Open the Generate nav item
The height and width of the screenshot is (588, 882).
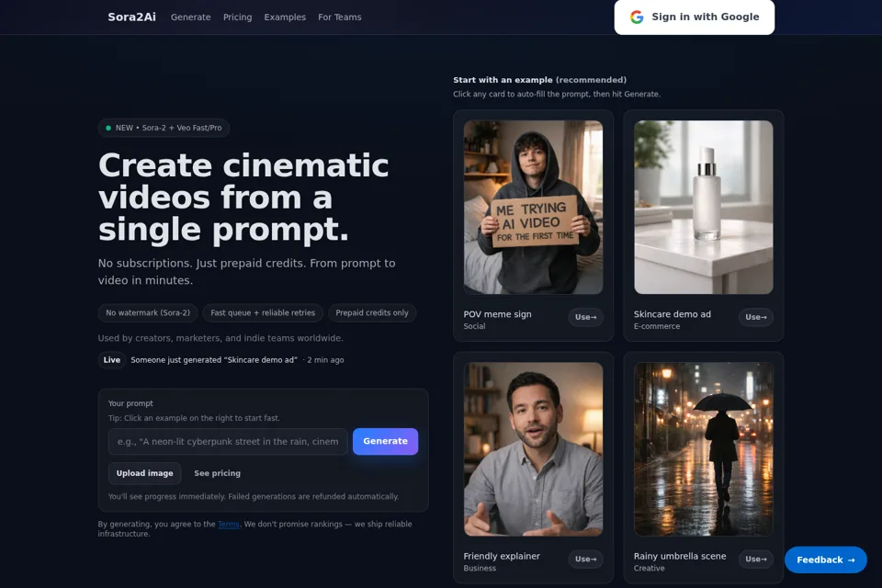pyautogui.click(x=191, y=17)
